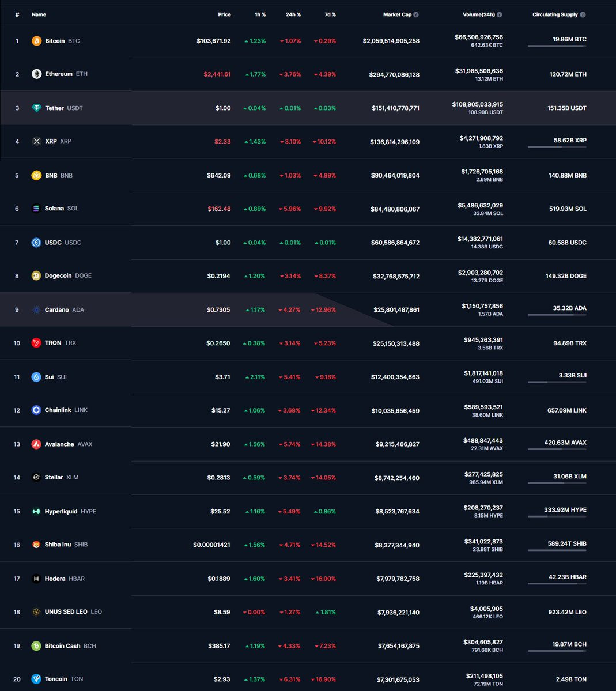The width and height of the screenshot is (616, 691).
Task: Sort by the Circulating Supply column header
Action: coord(555,14)
